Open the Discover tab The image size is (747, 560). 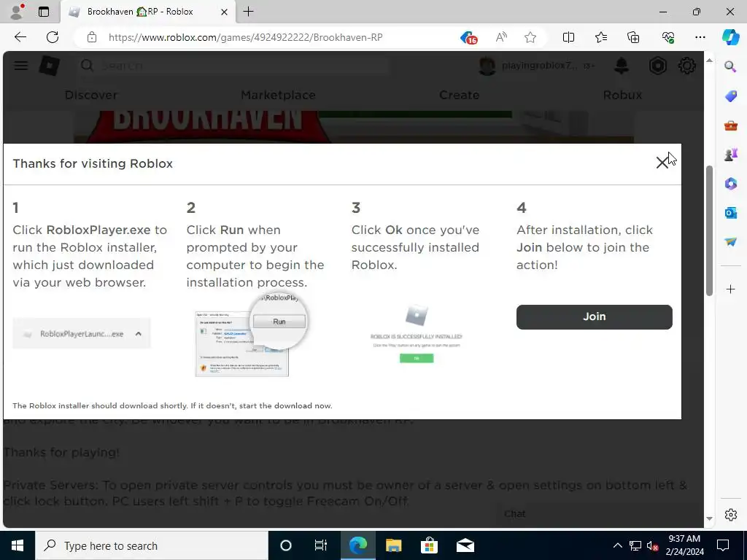[x=91, y=95]
